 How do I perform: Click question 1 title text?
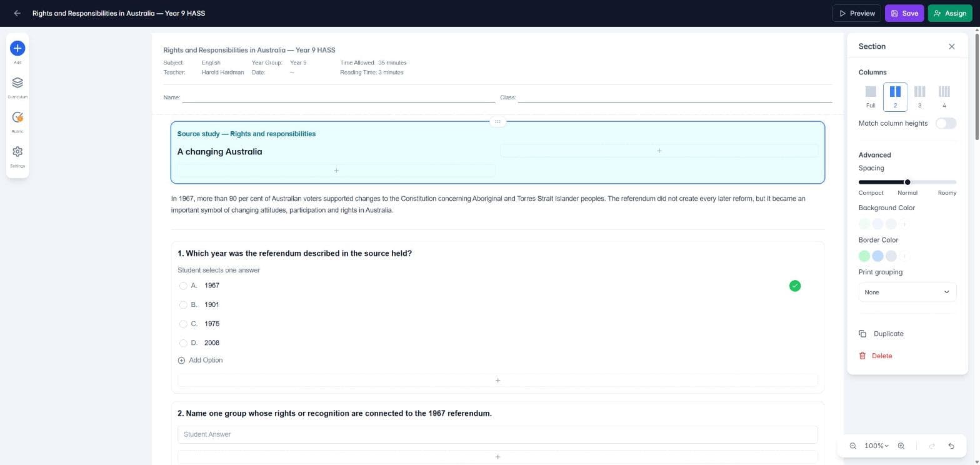tap(294, 253)
